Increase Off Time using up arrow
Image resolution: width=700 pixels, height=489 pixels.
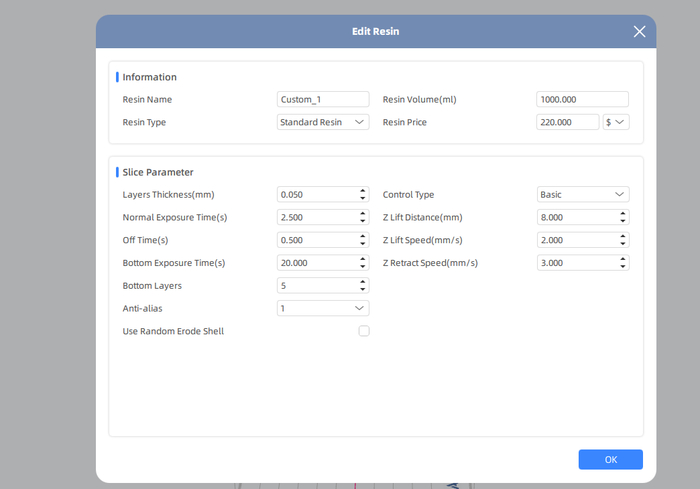pos(362,237)
